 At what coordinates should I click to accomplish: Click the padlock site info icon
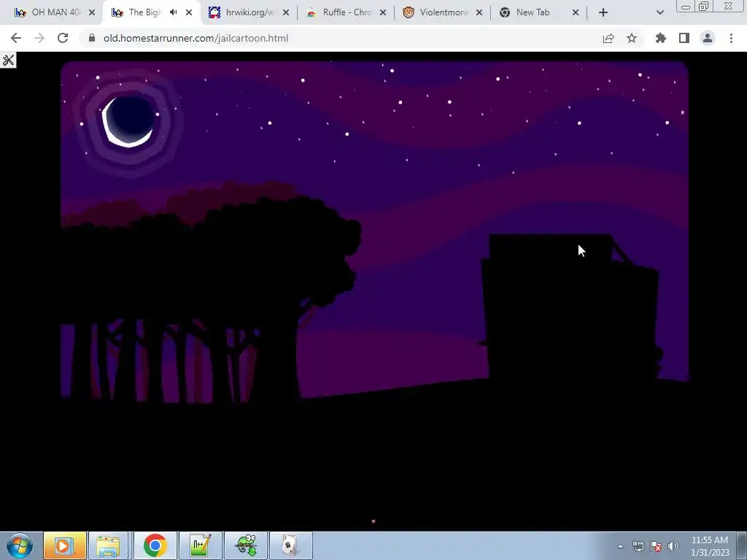click(x=92, y=38)
